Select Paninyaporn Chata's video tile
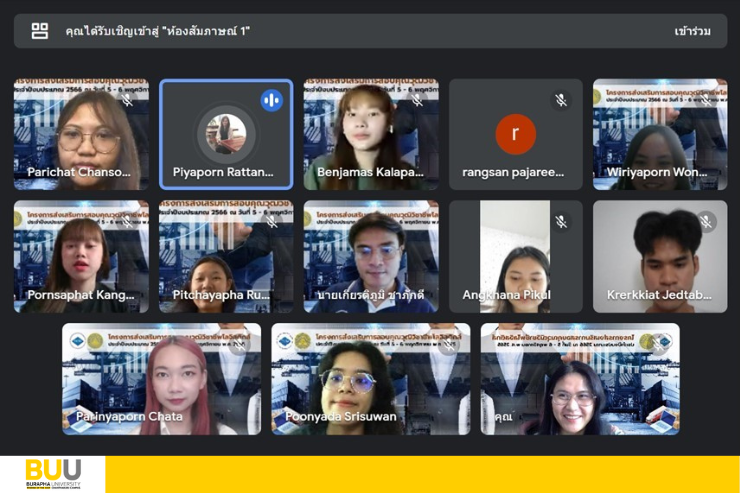 click(161, 378)
